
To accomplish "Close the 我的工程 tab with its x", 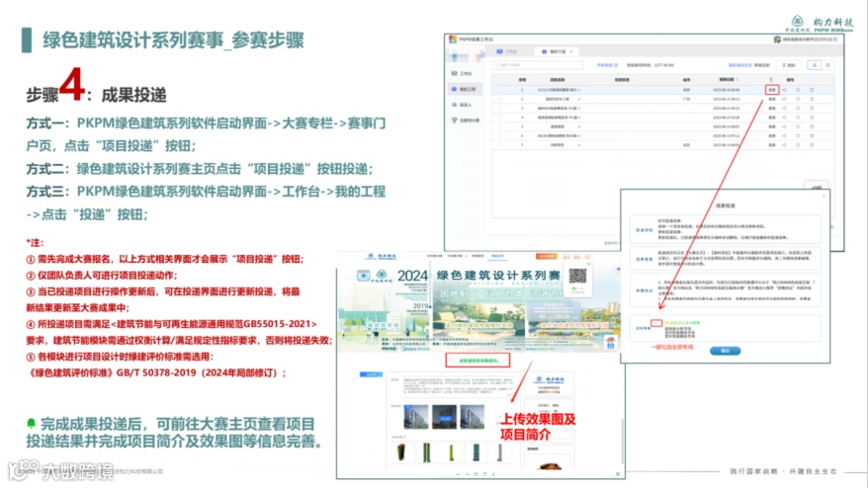I will [571, 51].
